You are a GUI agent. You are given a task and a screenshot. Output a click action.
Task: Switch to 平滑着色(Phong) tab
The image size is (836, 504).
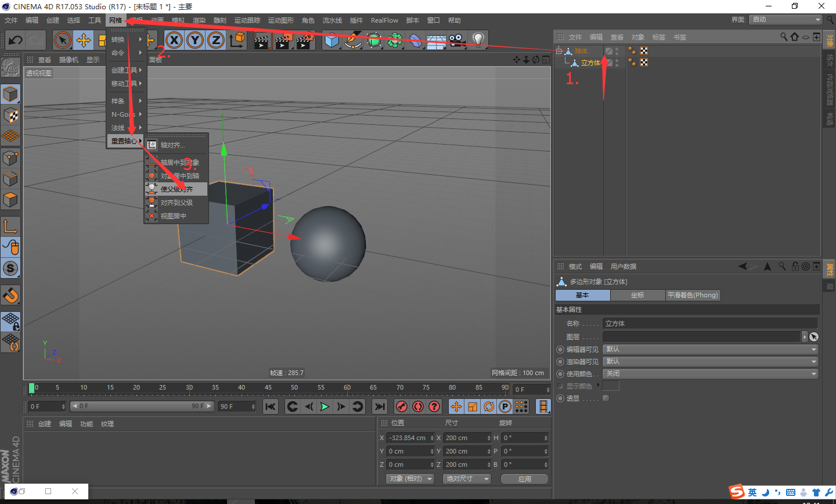coord(693,295)
